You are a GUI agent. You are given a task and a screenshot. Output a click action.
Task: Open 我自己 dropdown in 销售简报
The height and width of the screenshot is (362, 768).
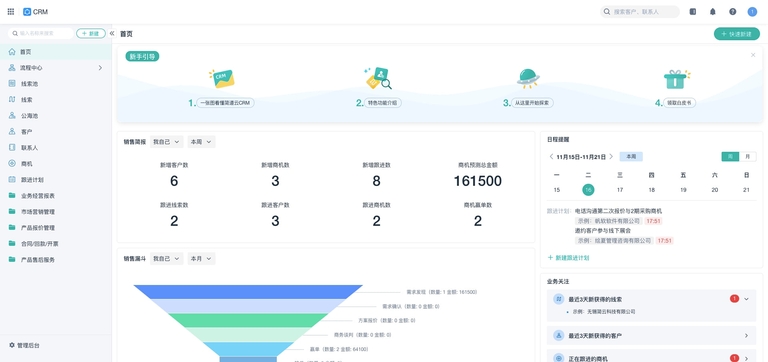(167, 142)
